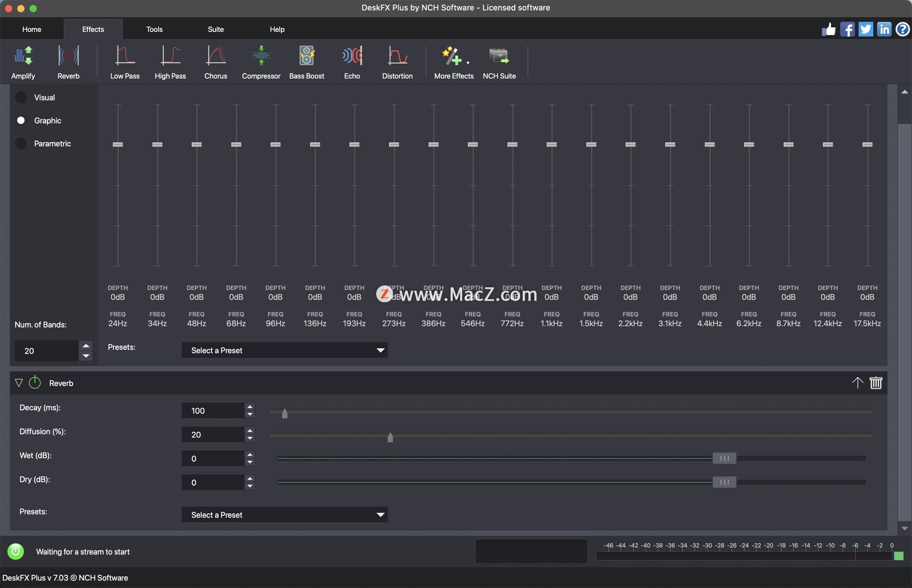The image size is (912, 588).
Task: Open the Reverb presets dropdown
Action: [285, 515]
